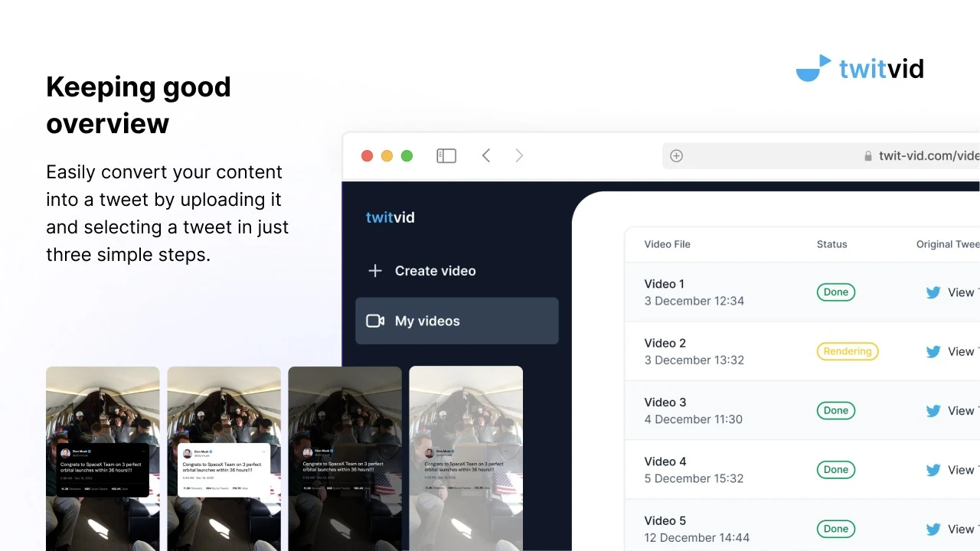Screen dimensions: 980x551
Task: Open the light faded video thumbnail
Action: [465, 458]
